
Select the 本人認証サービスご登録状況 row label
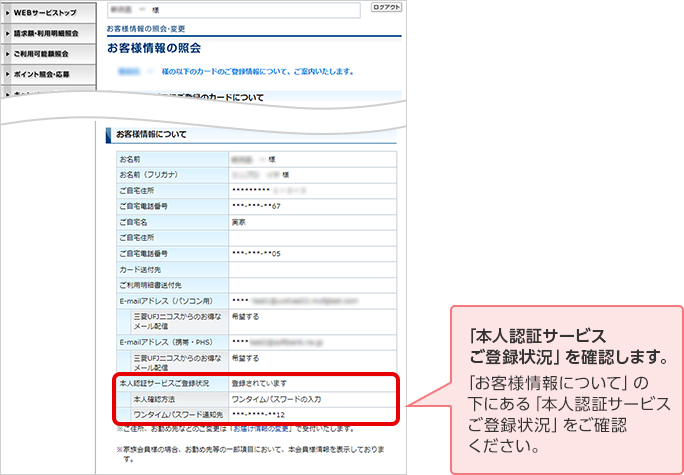tap(166, 383)
